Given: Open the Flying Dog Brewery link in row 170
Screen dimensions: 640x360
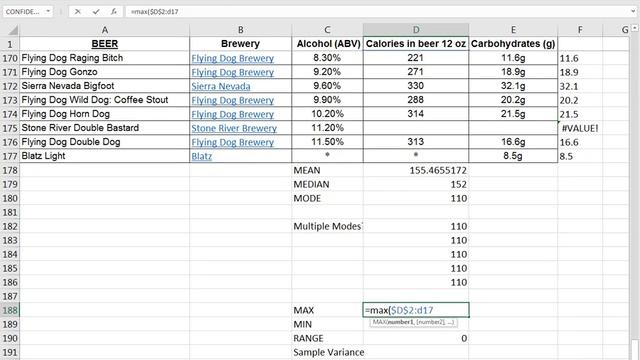Looking at the screenshot, I should [233, 58].
